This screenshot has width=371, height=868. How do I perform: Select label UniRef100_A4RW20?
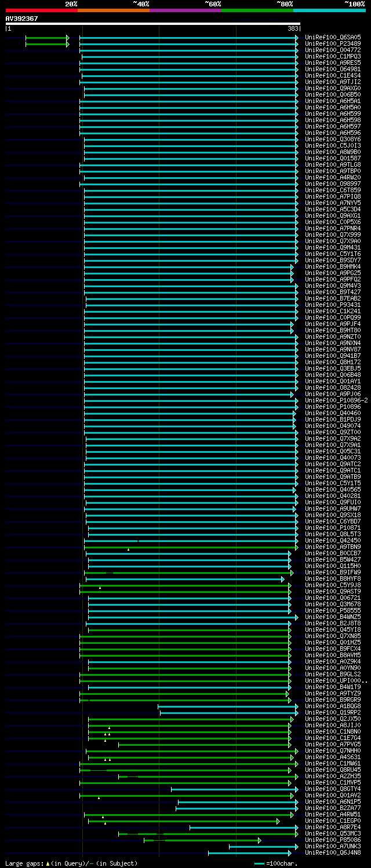333,178
